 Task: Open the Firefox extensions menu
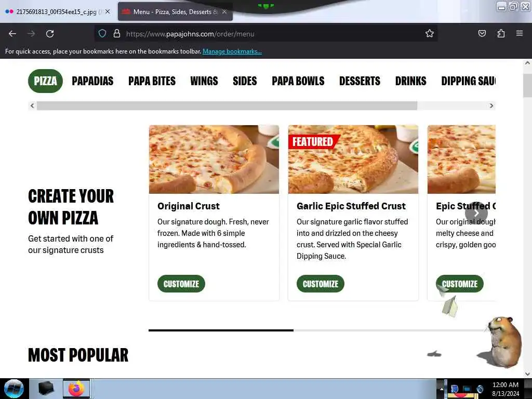pyautogui.click(x=501, y=34)
